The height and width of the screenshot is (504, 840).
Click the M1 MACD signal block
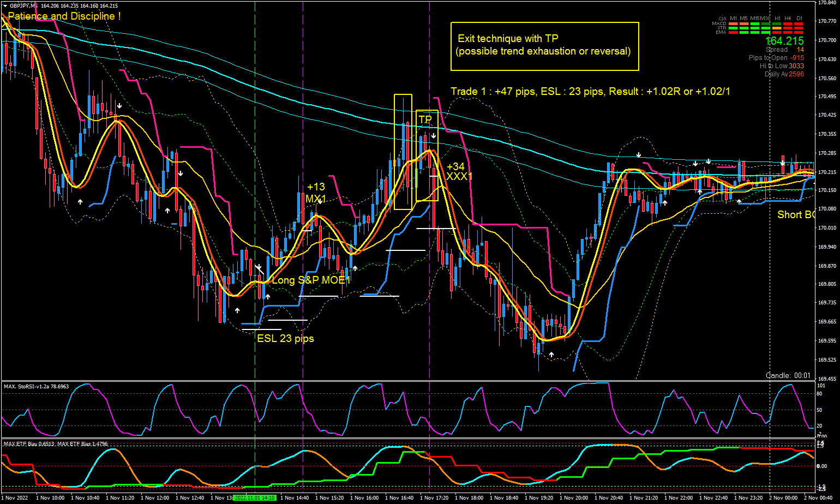733,24
